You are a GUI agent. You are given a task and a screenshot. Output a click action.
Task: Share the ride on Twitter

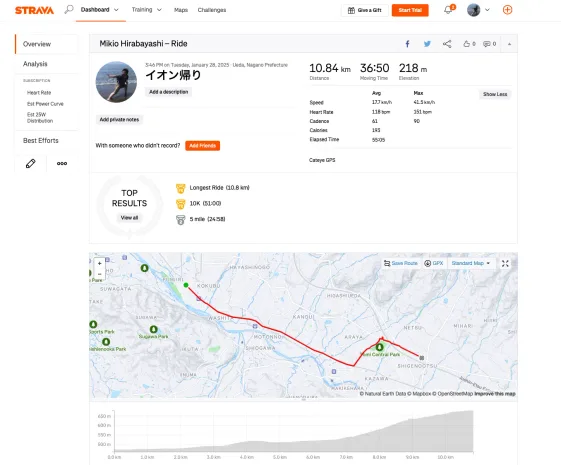pyautogui.click(x=427, y=44)
